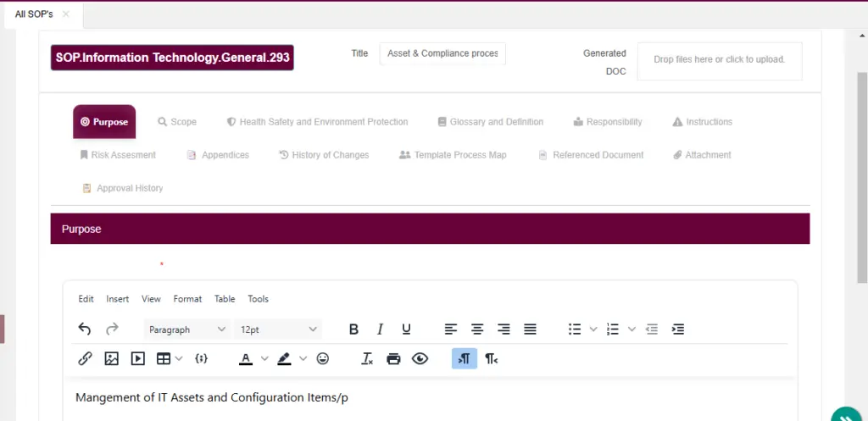Viewport: 868px width, 421px height.
Task: Toggle Bold formatting
Action: pos(353,329)
